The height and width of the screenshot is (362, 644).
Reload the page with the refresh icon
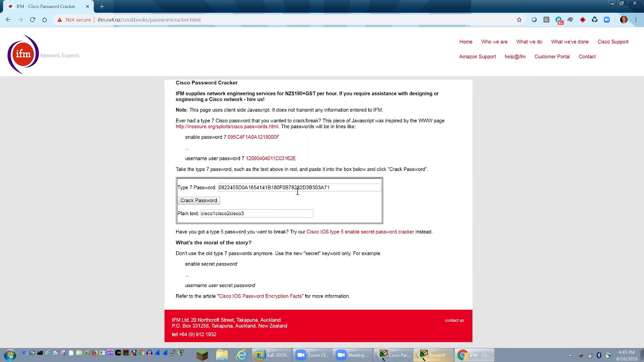coord(32,20)
